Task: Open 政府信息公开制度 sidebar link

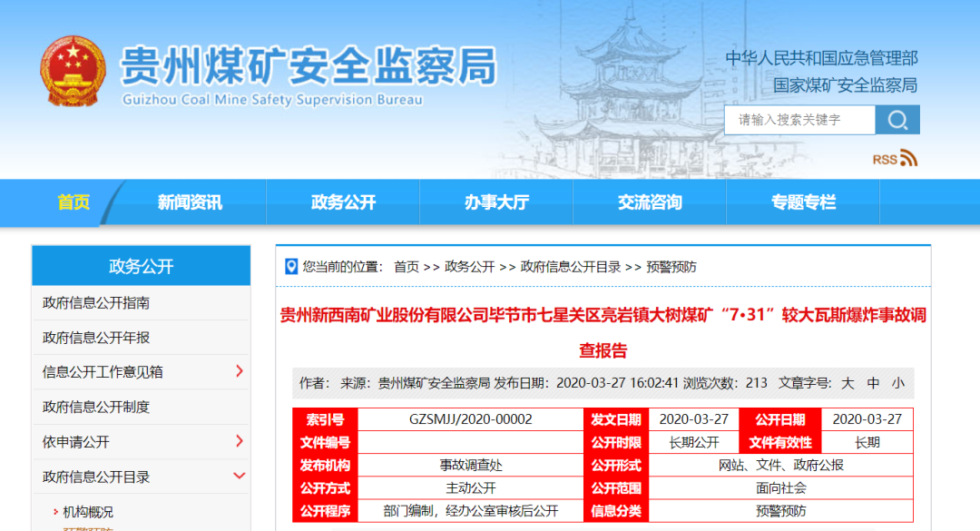Action: coord(96,408)
